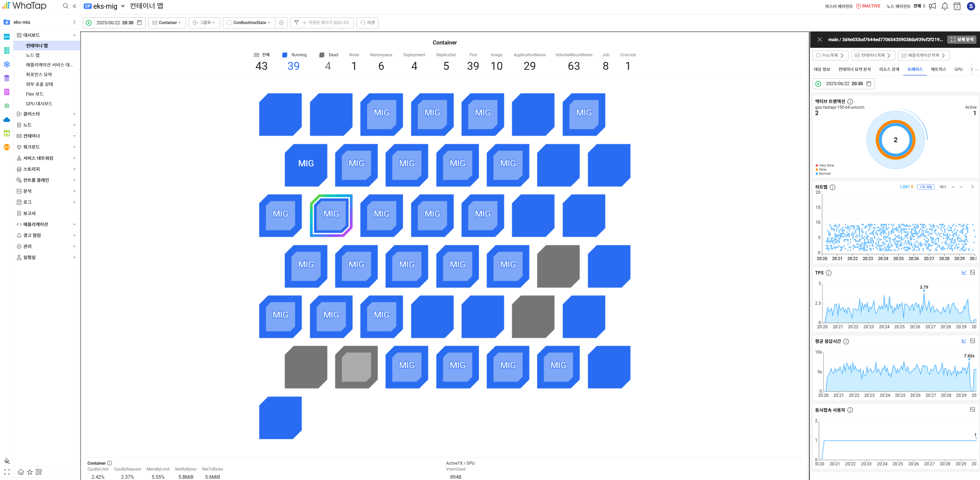Open TPS chart image view icon
The image size is (980, 480).
(x=972, y=272)
